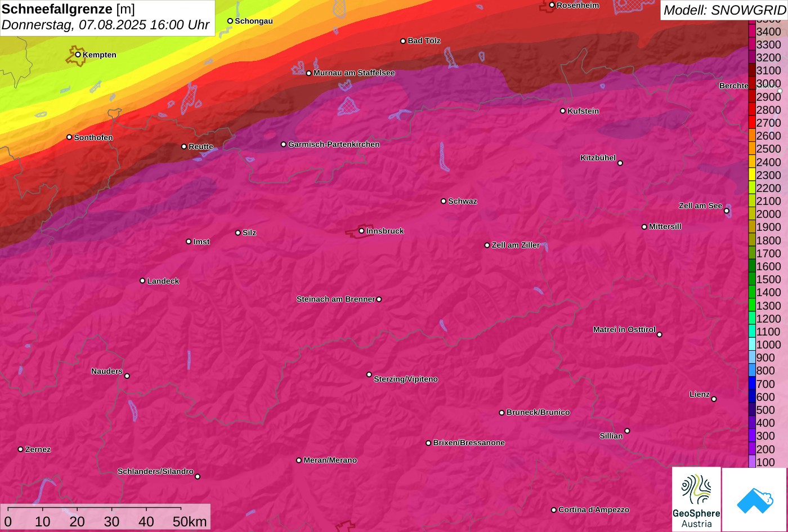Click the Bad Tölz marker dot
The width and height of the screenshot is (788, 532).
pos(403,41)
